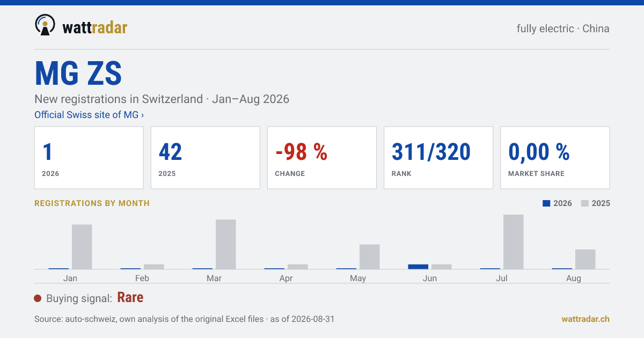Click the 'REGISTRATIONS BY MONTH' heading
The height and width of the screenshot is (338, 644).
pos(92,203)
